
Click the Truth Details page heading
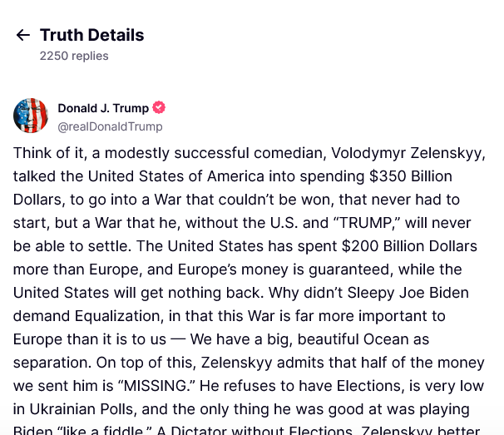[x=92, y=35]
